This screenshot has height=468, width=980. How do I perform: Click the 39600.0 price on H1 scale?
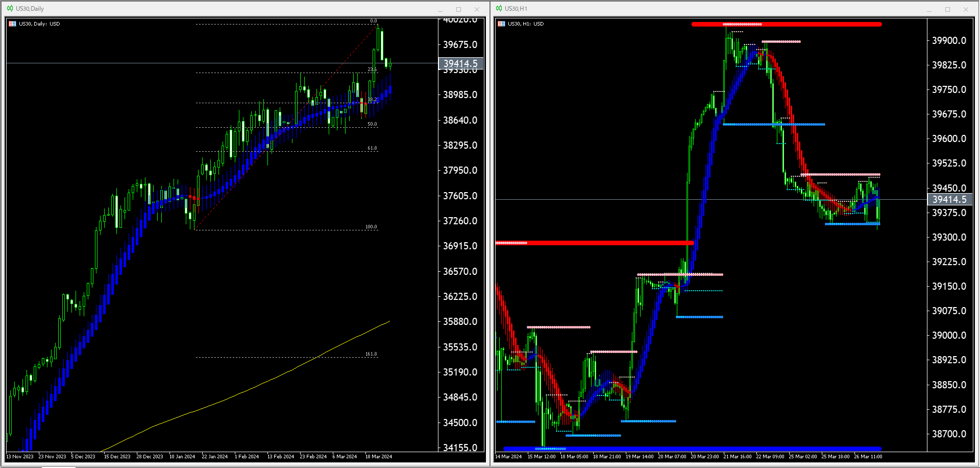click(x=949, y=138)
